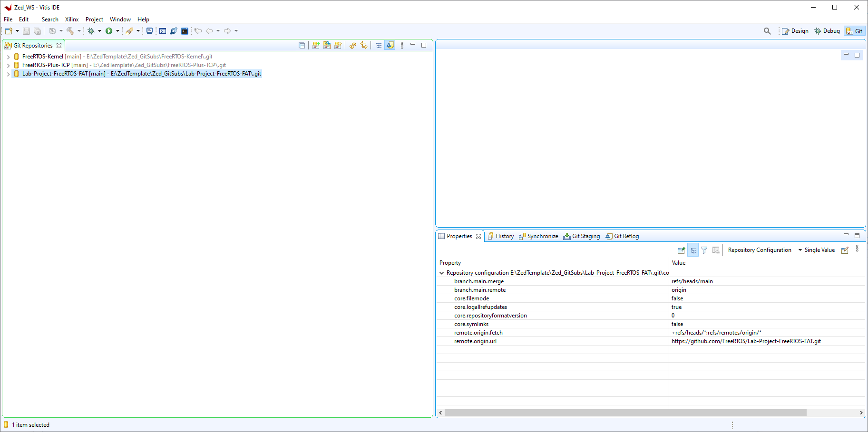Toggle the disabled restore default value icon
This screenshot has height=432, width=868.
coord(716,250)
